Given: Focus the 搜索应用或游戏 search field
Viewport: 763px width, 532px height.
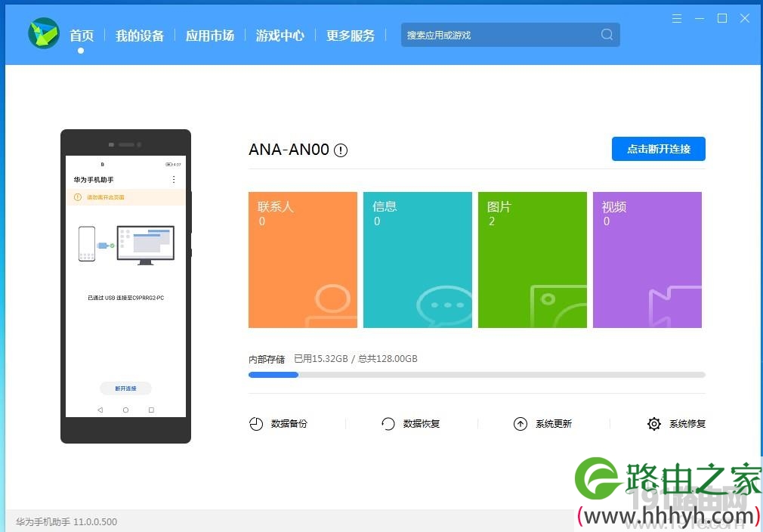Looking at the screenshot, I should click(511, 35).
